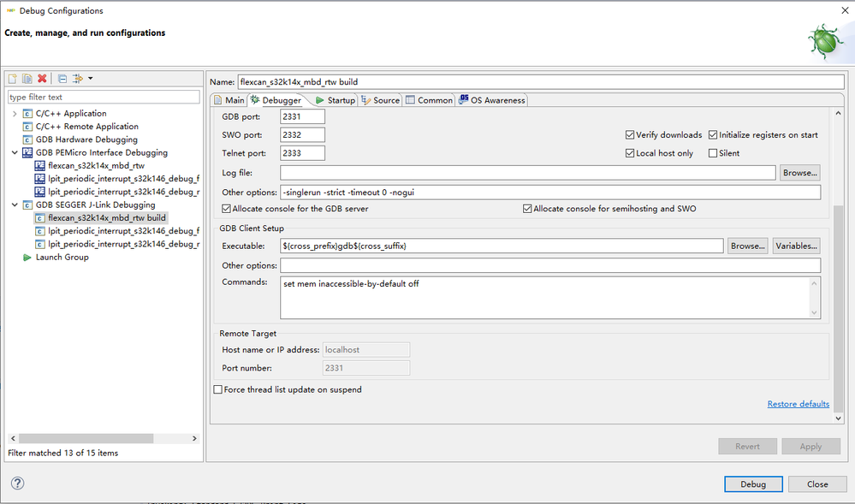Expand the C/C++ Application tree node

click(15, 114)
